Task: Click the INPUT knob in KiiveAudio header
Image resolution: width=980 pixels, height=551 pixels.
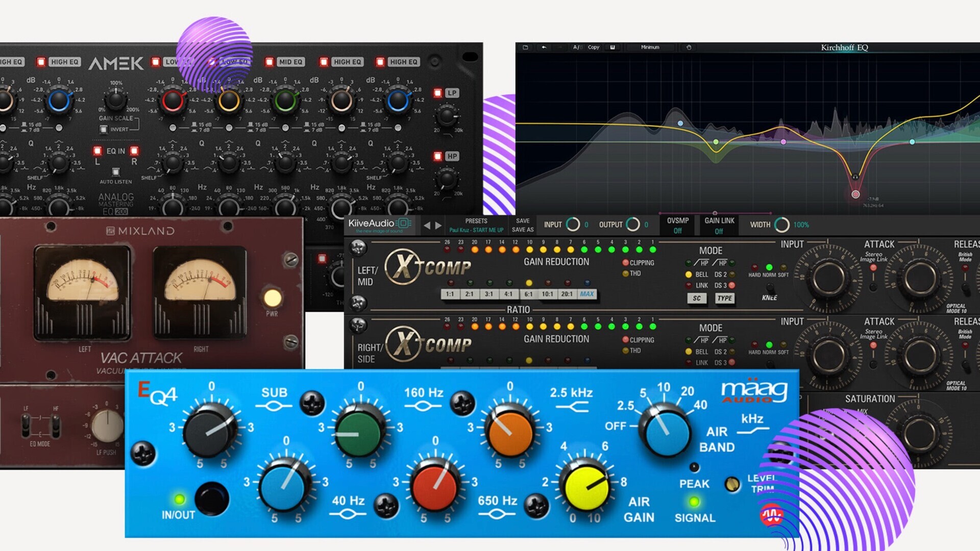Action: [x=573, y=224]
